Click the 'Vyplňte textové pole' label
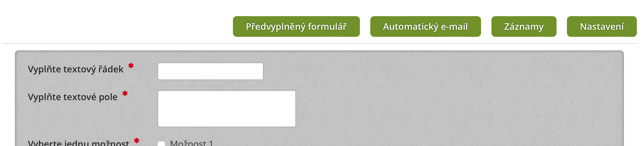644x146 pixels. 73,97
